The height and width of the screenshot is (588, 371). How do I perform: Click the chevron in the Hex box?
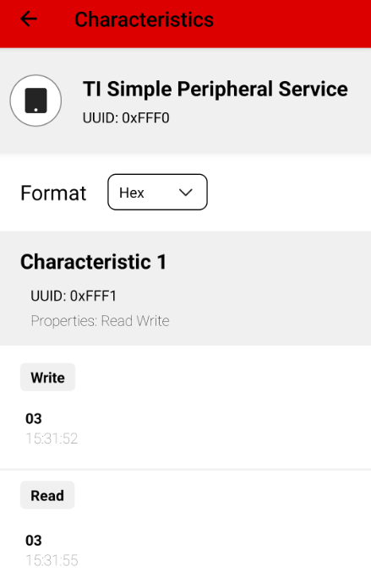[x=186, y=193]
